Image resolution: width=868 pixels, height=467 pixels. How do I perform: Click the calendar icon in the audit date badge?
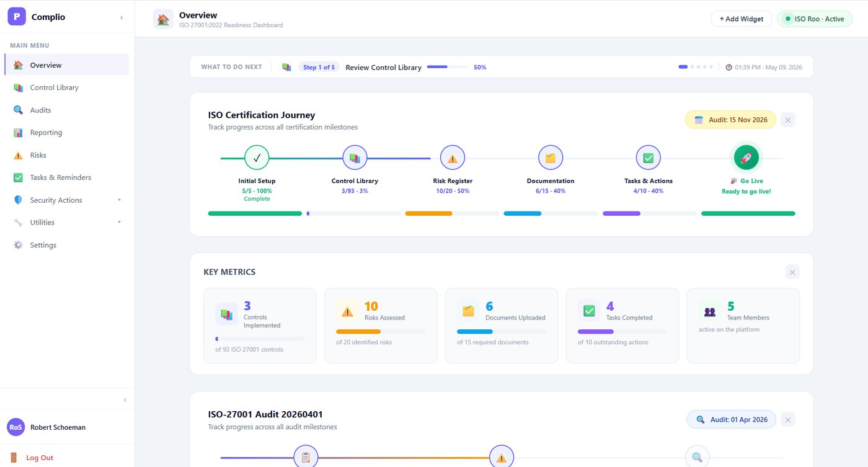point(699,120)
